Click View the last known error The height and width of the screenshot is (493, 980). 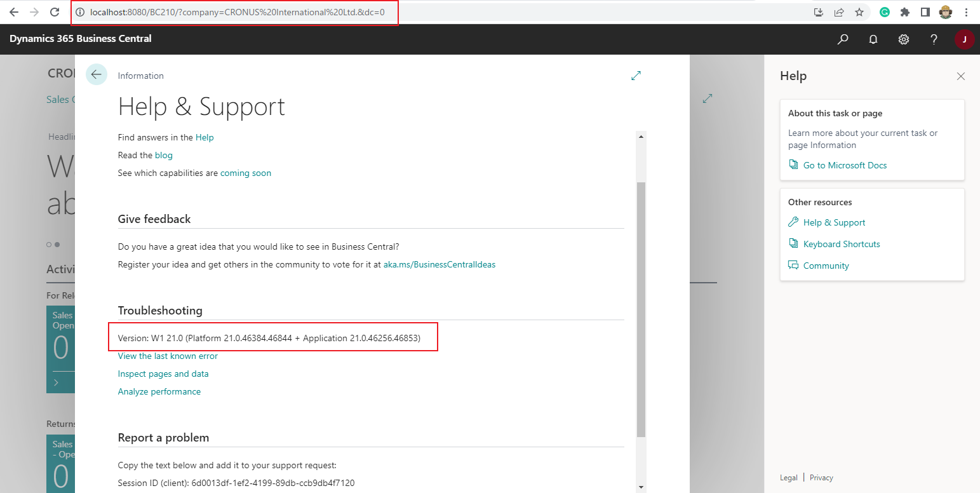point(167,356)
